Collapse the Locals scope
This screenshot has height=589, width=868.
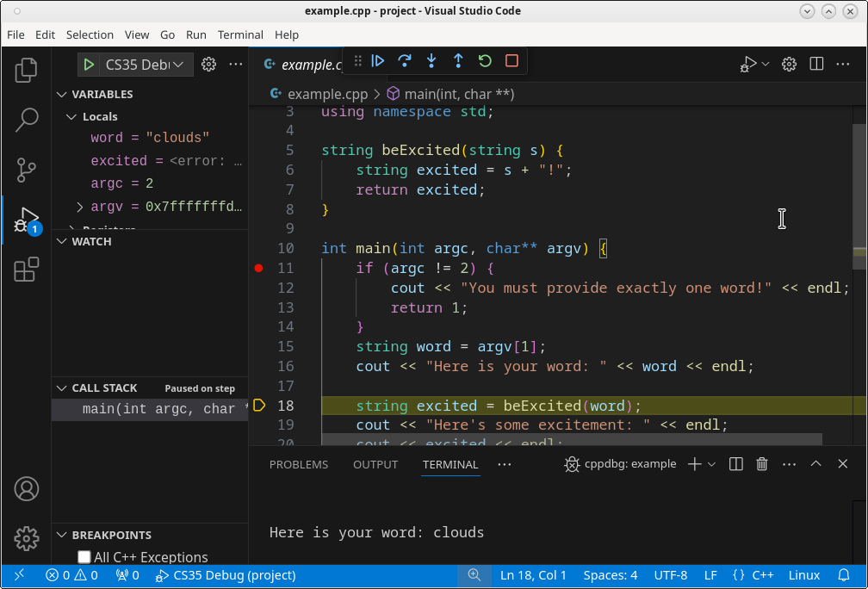click(71, 117)
